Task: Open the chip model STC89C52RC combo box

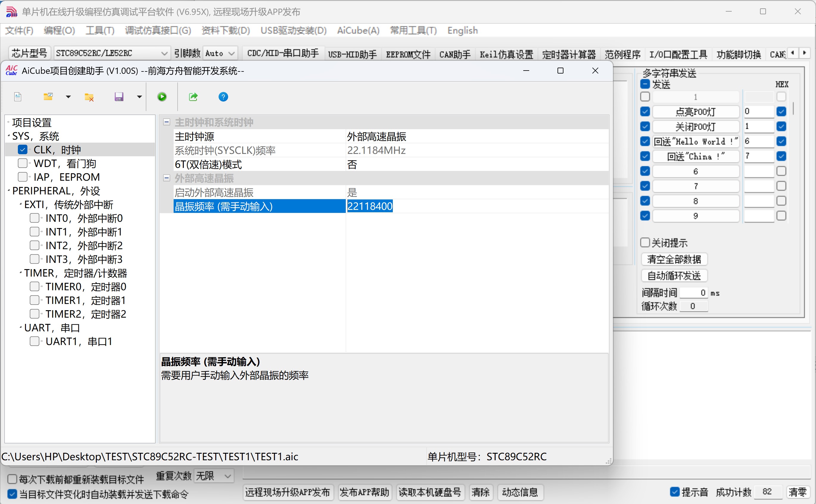Action: [x=112, y=53]
